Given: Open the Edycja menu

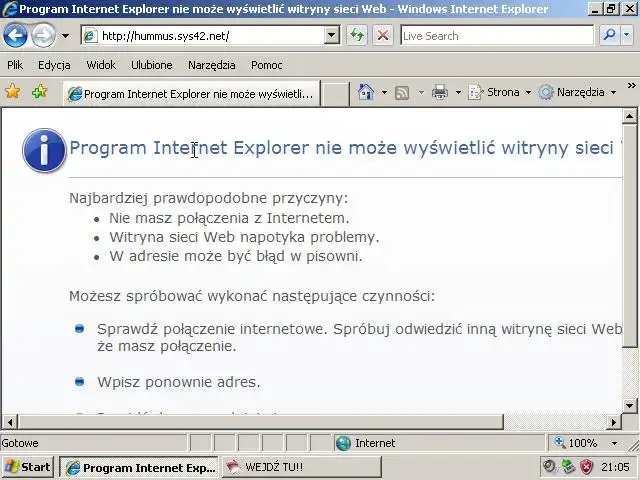Looking at the screenshot, I should coord(54,65).
